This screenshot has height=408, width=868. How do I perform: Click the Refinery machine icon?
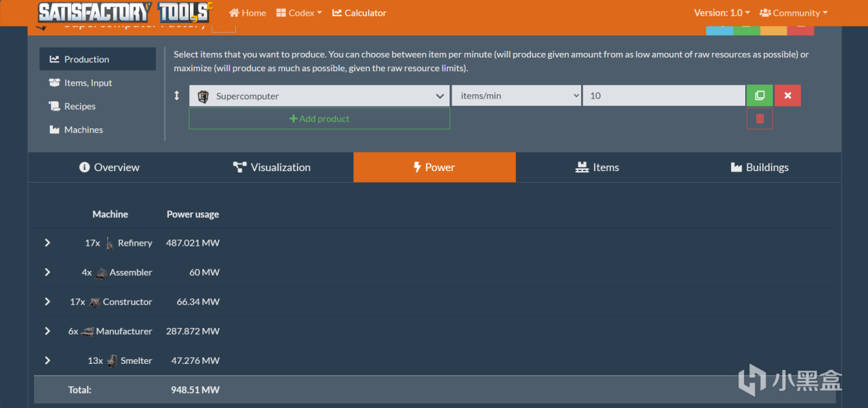[x=109, y=243]
